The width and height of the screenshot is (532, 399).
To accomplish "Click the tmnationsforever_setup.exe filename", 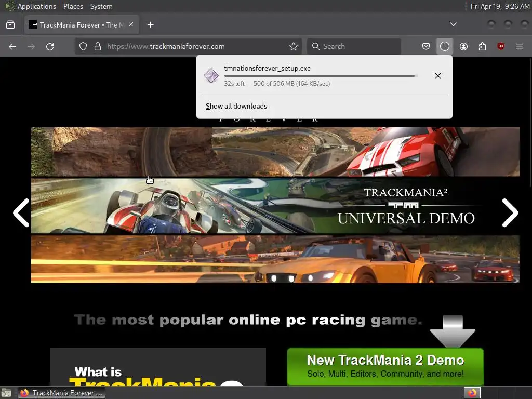I will (268, 68).
